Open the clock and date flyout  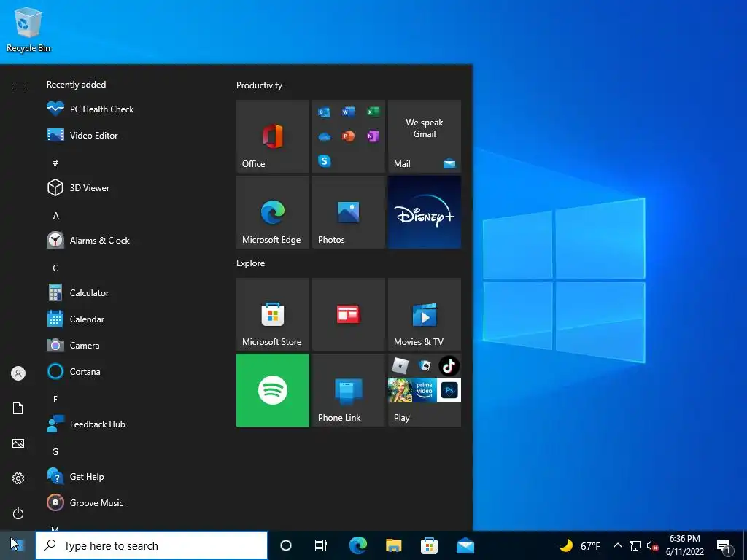684,545
